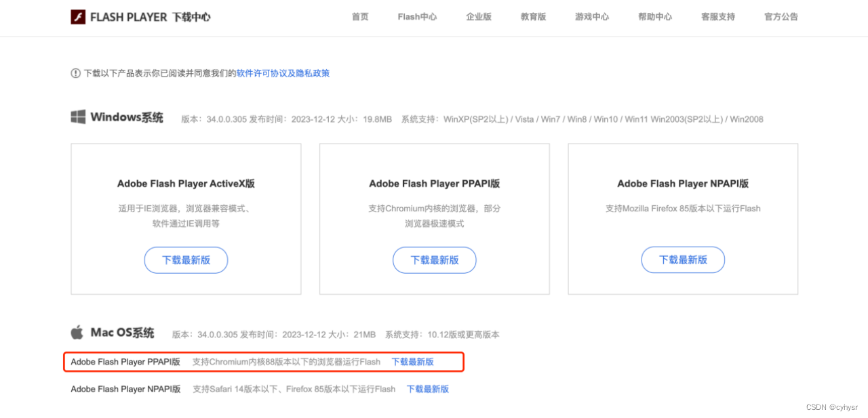Download the latest Adobe Flash Player ActiveX版
This screenshot has width=868, height=418.
186,259
